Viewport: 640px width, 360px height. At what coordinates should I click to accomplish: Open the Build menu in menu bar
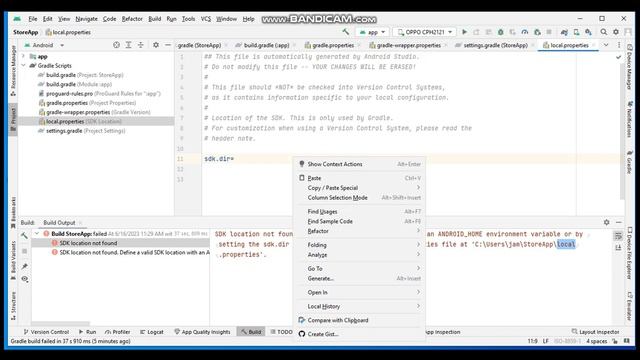coord(154,19)
